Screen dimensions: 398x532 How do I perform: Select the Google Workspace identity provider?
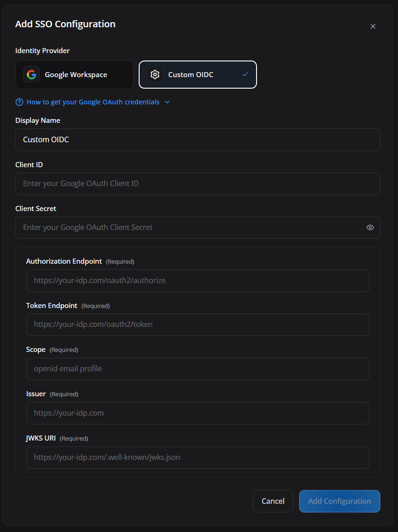[x=74, y=75]
